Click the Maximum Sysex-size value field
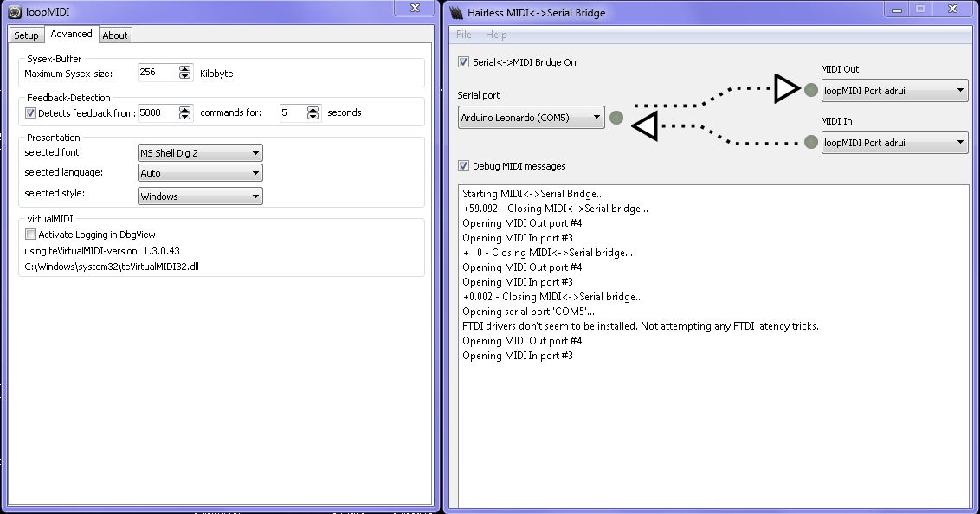The width and height of the screenshot is (980, 514). click(x=158, y=73)
